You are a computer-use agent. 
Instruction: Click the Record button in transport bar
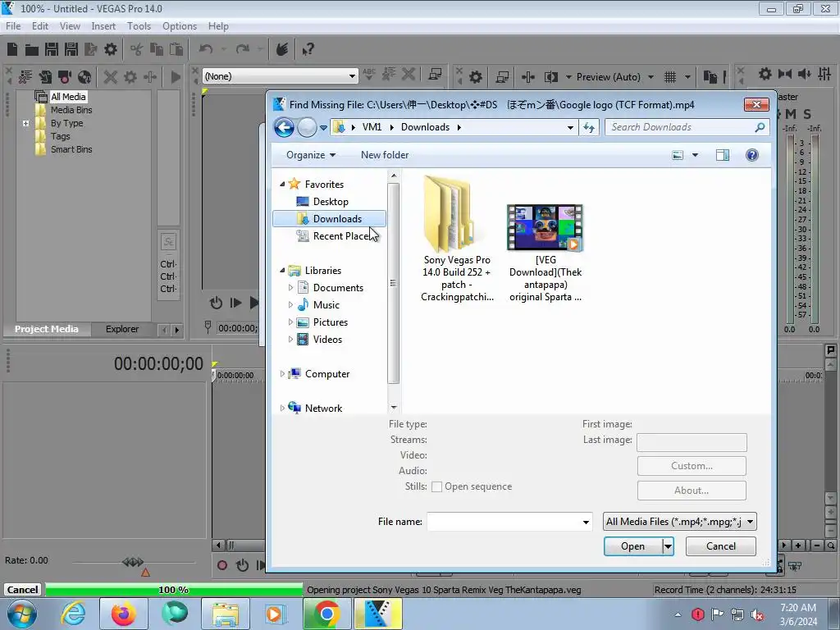(221, 565)
